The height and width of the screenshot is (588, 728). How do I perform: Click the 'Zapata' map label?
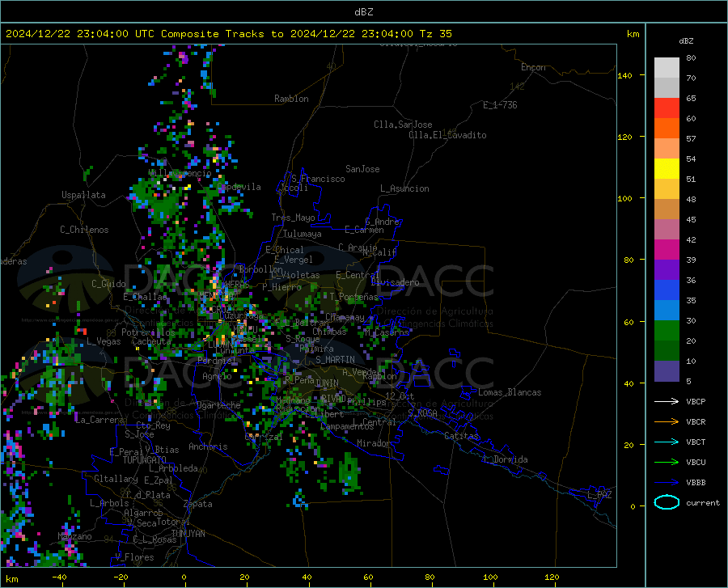pyautogui.click(x=198, y=504)
